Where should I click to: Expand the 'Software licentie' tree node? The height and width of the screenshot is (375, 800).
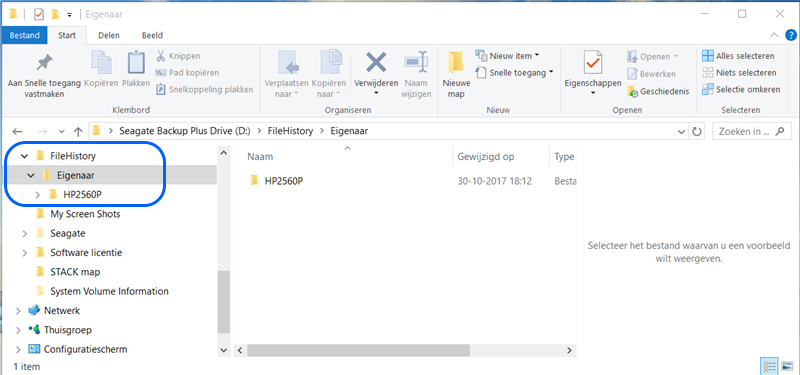(x=24, y=253)
